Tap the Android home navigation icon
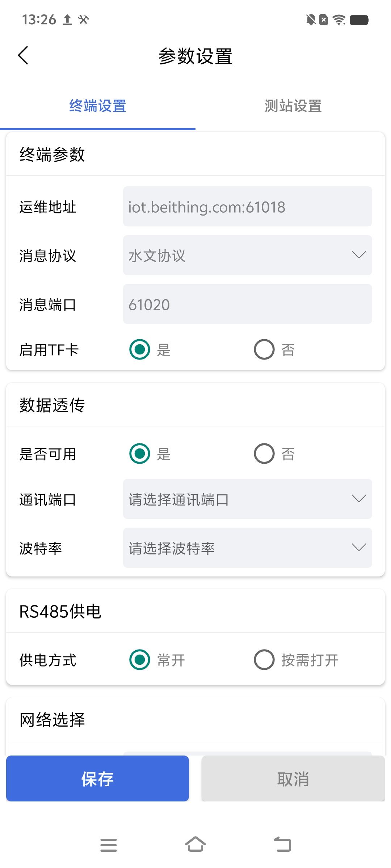The image size is (391, 868). [195, 844]
